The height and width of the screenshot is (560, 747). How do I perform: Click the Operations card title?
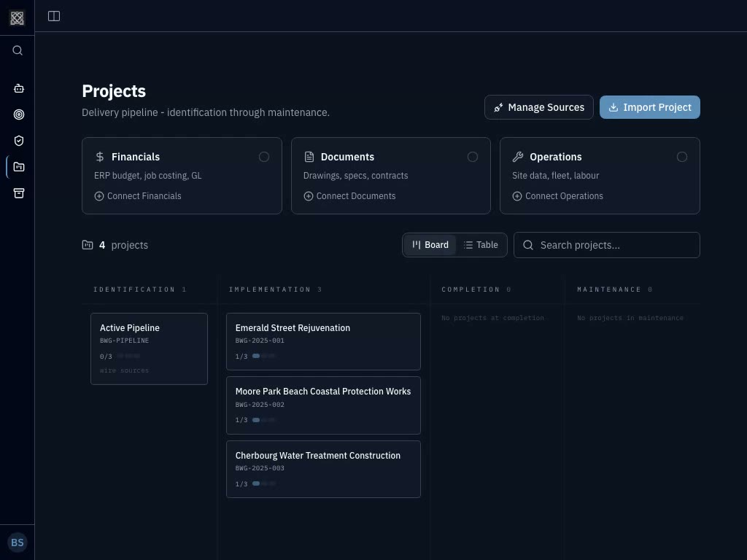556,157
